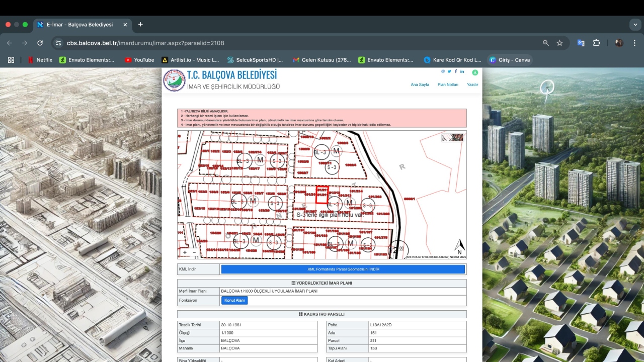
Task: Open the Facebook social icon
Action: pyautogui.click(x=456, y=71)
